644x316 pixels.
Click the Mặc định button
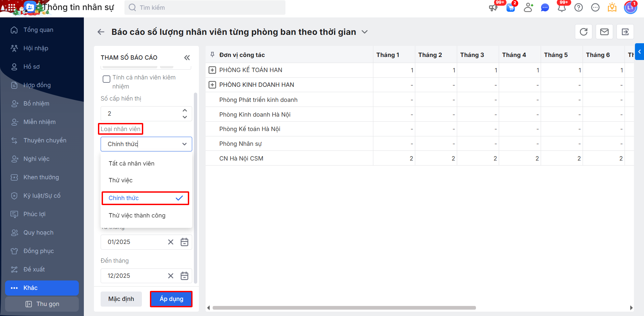[121, 299]
